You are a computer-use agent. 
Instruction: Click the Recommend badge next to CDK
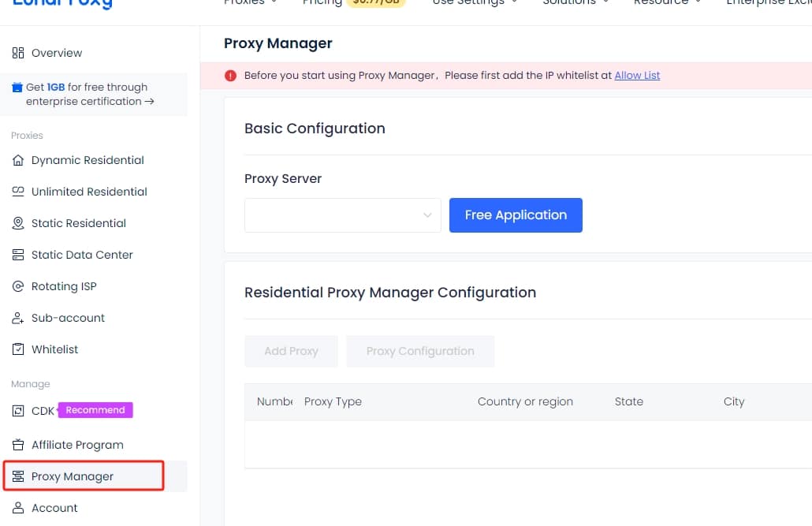coord(95,410)
